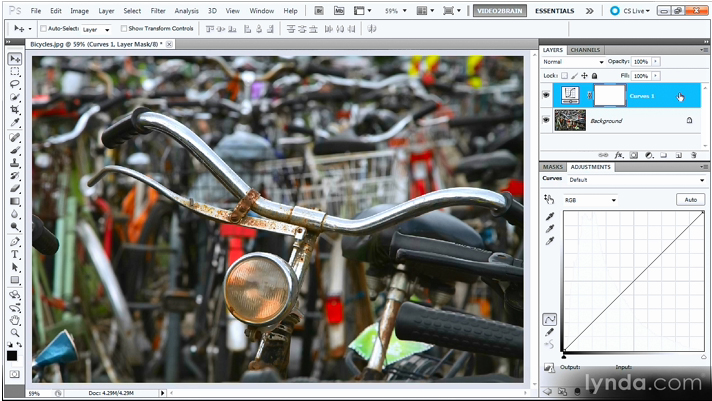Open the Filter menu
The image size is (712, 401).
tap(158, 10)
